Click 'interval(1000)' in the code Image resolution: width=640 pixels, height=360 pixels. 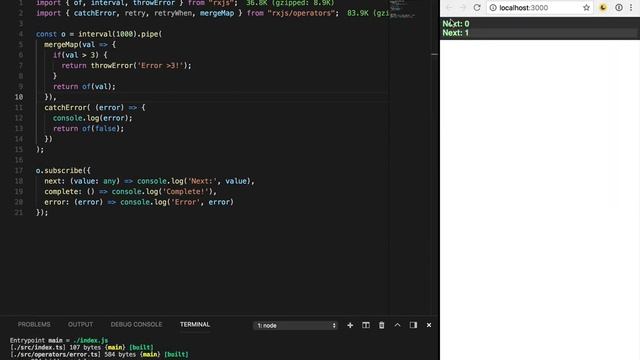(107, 34)
